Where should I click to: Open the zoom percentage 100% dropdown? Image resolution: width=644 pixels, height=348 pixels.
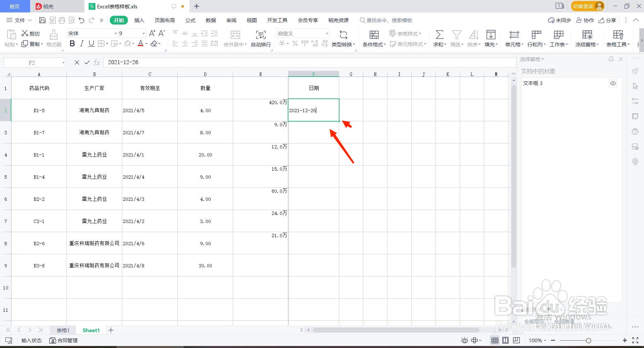tap(545, 341)
